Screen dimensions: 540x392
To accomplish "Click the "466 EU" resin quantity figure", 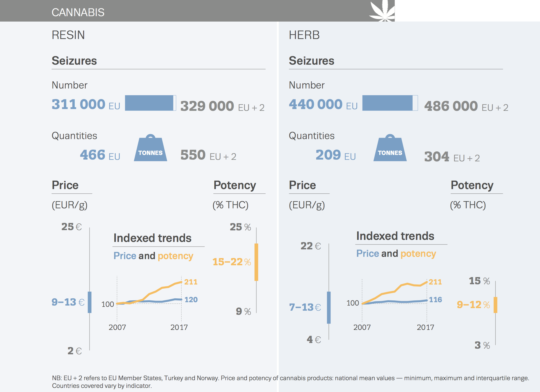I will coord(100,155).
